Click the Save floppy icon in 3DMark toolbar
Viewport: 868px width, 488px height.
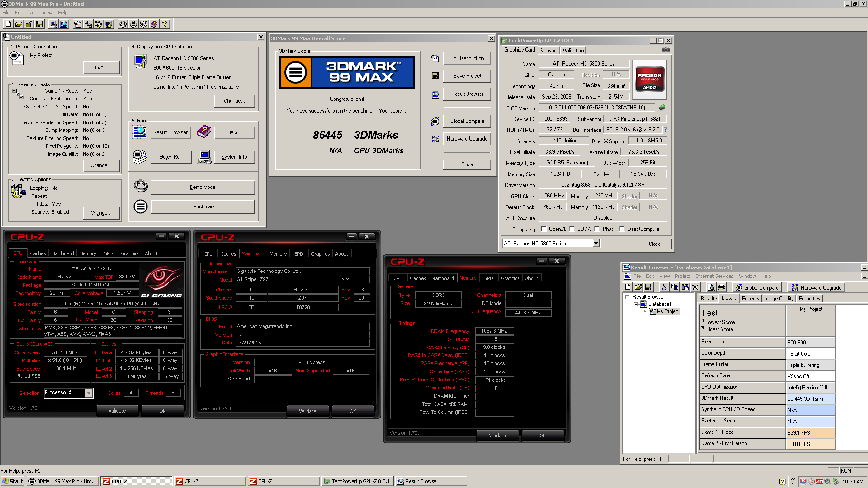point(39,24)
